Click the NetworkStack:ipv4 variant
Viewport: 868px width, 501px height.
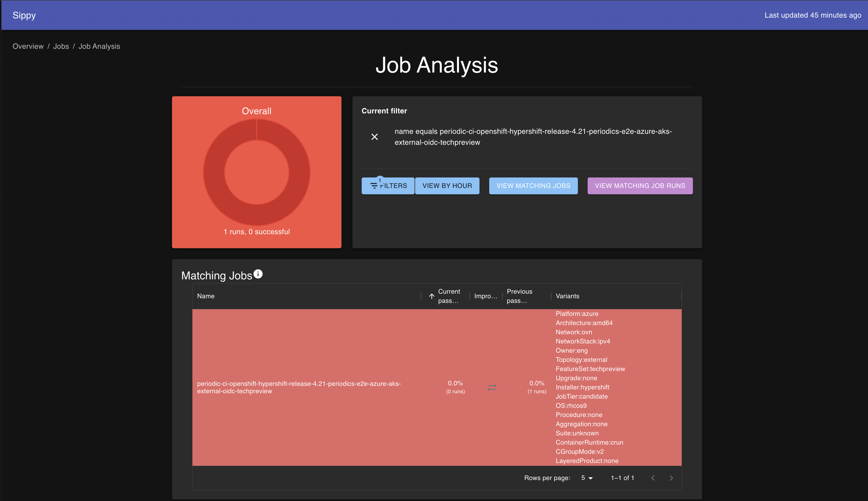tap(583, 341)
